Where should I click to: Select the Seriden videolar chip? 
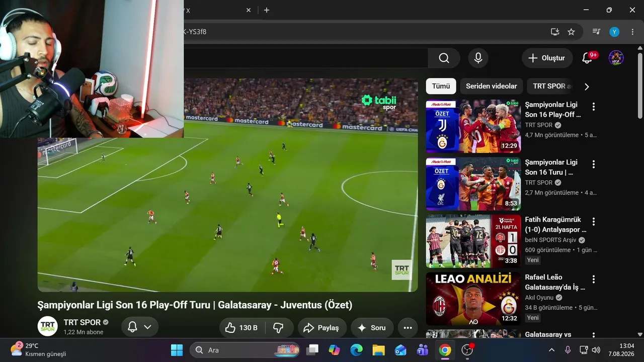(491, 86)
